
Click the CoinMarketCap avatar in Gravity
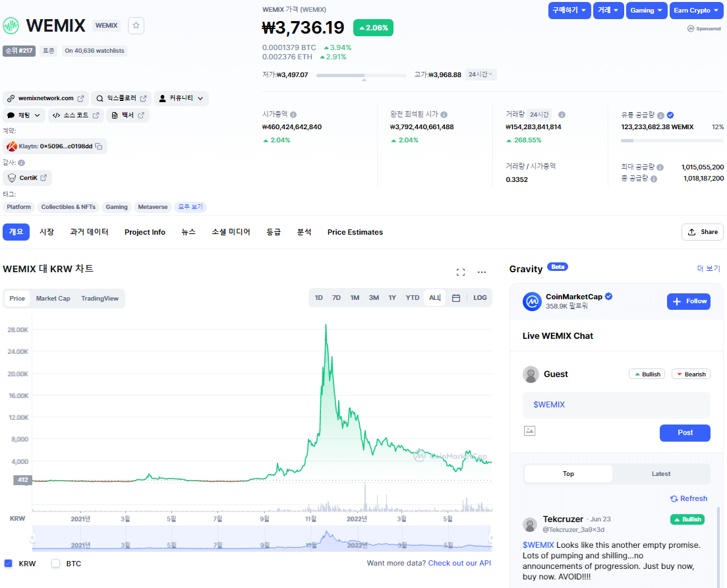point(533,301)
